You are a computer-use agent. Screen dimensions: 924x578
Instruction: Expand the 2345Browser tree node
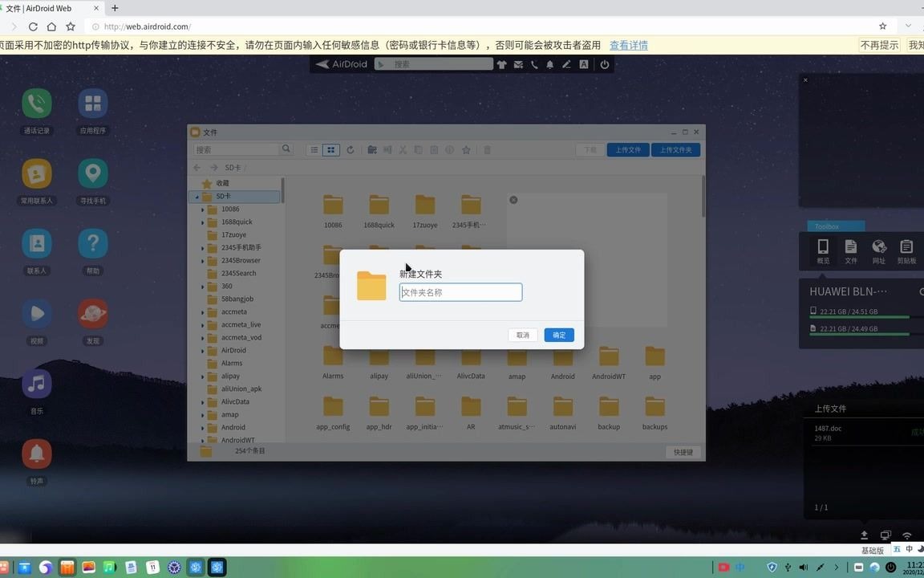[202, 261]
